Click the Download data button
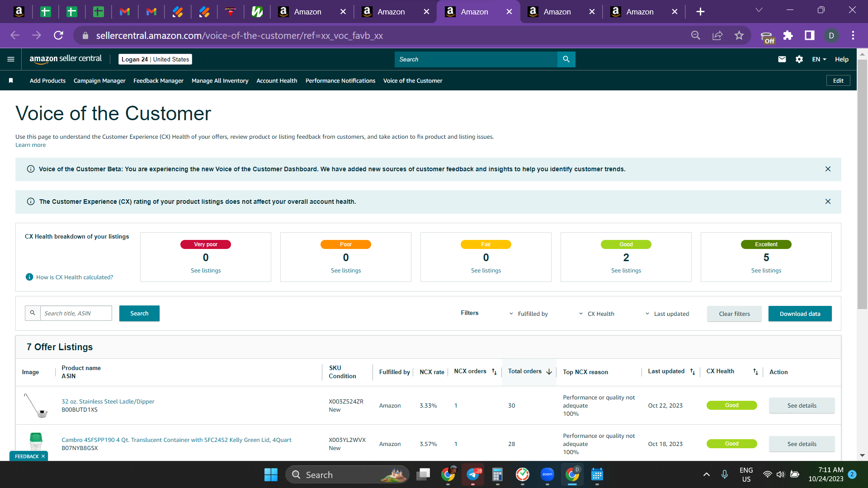Viewport: 868px width, 488px height. pos(800,314)
